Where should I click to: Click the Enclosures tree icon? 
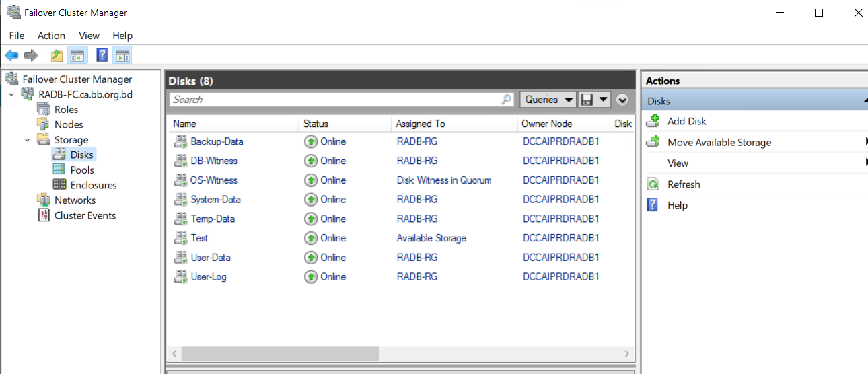[59, 185]
